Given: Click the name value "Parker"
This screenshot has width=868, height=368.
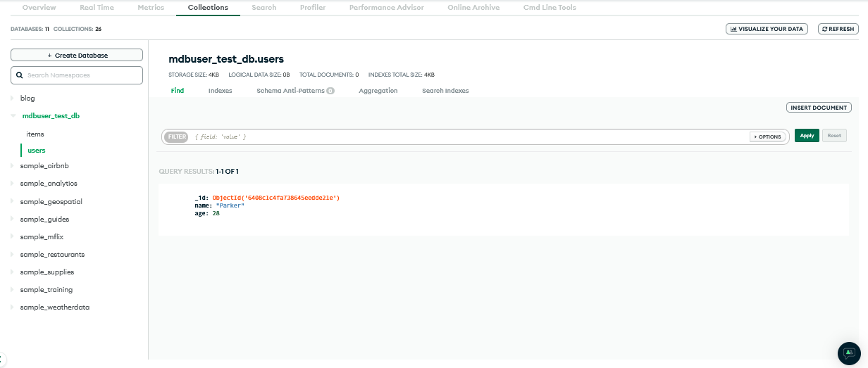Looking at the screenshot, I should (x=230, y=205).
